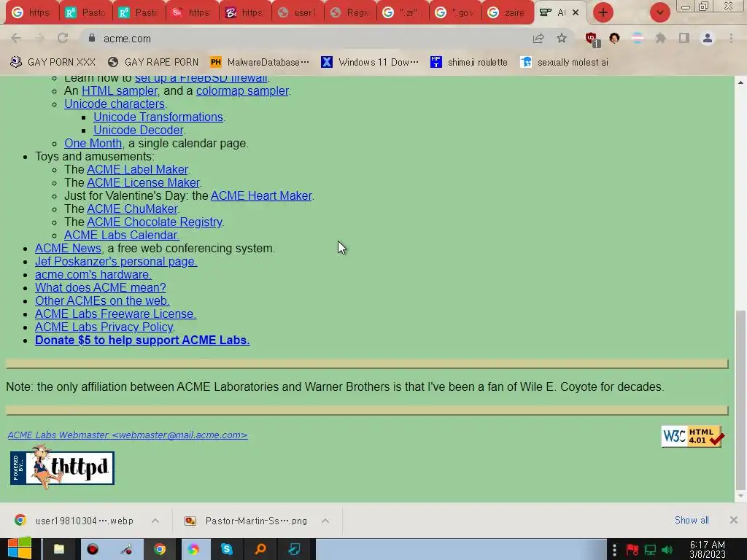This screenshot has height=560, width=747.
Task: Bookmark this page with the star icon
Action: tap(562, 38)
